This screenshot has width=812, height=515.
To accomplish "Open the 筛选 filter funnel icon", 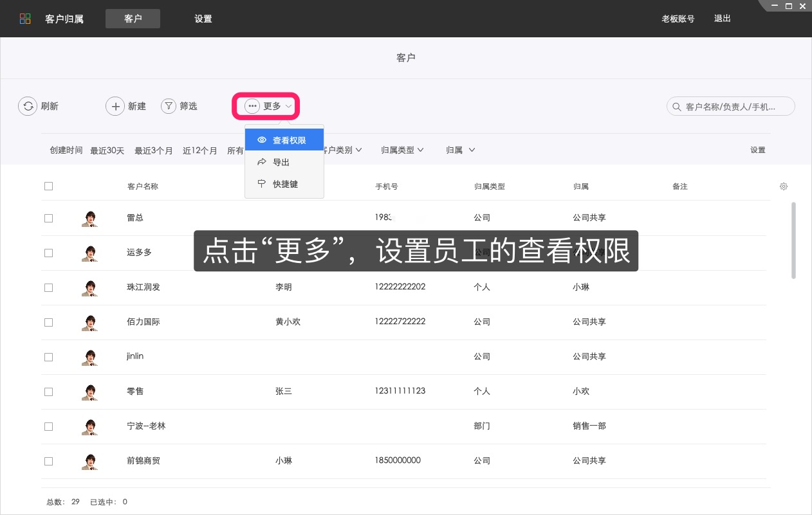I will 168,106.
